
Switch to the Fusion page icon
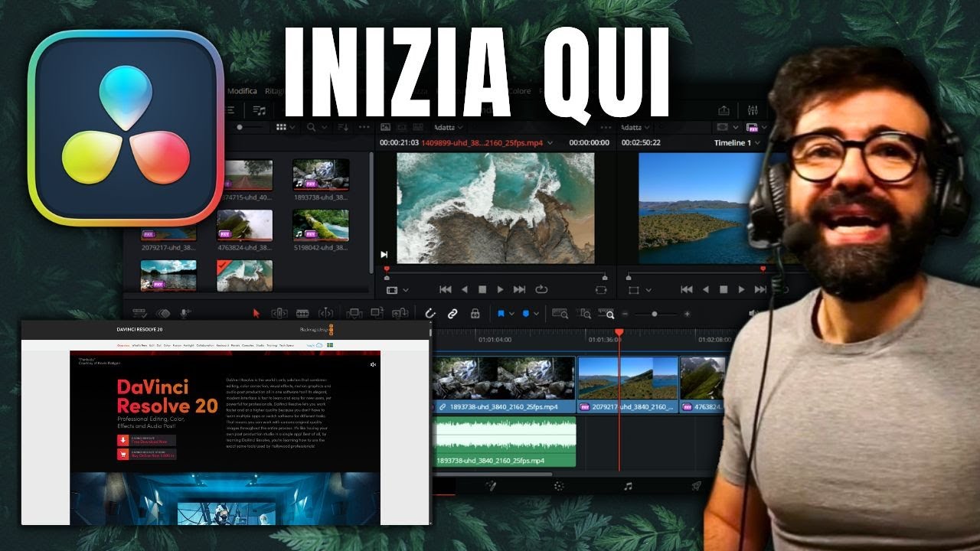tap(491, 486)
